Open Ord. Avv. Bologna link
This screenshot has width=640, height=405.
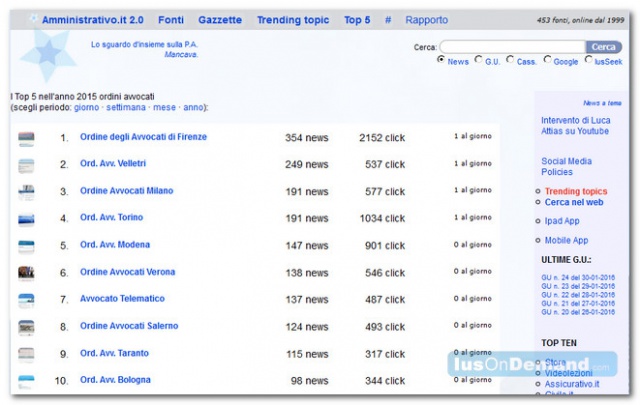(115, 380)
